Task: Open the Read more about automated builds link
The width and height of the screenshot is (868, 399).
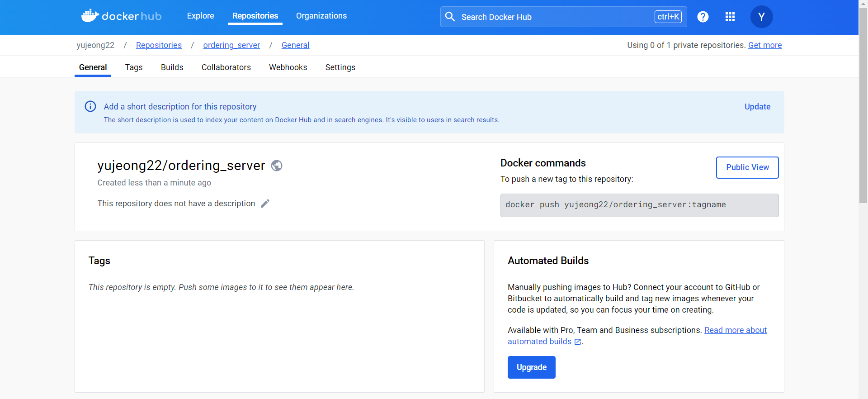Action: coord(735,330)
